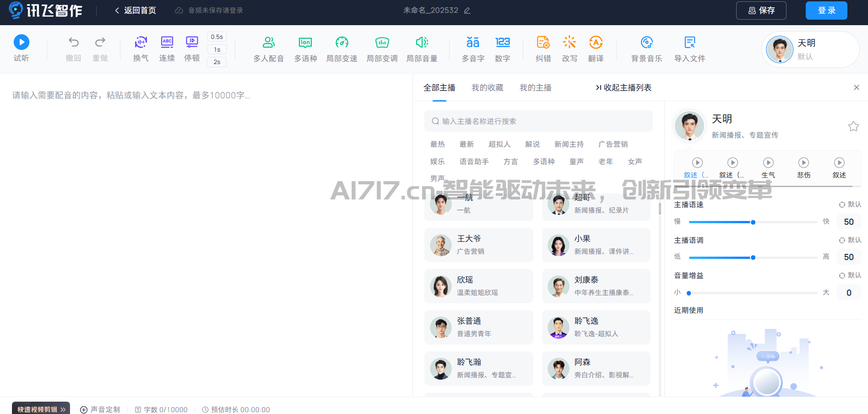Switch to the 全部主播 tab
Image resolution: width=868 pixels, height=414 pixels.
point(439,87)
